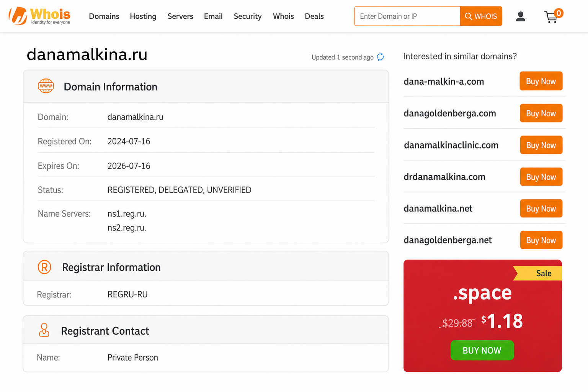Click registrar value REGRU-RU
This screenshot has height=392, width=588.
point(127,294)
